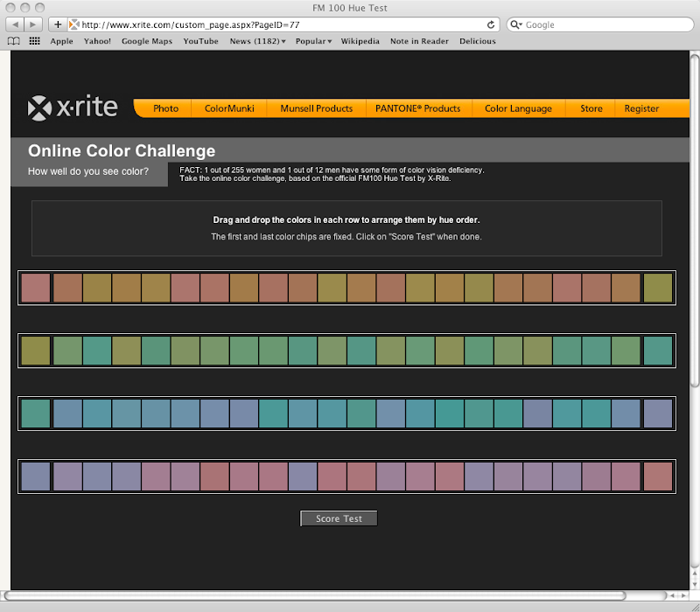Click the Score Test button
Image resolution: width=700 pixels, height=612 pixels.
pos(339,518)
